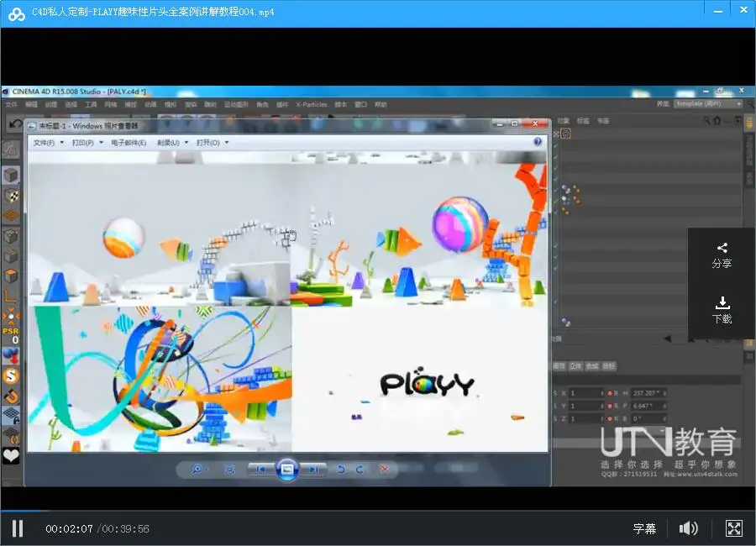Start slideshow with the round center button
The width and height of the screenshot is (756, 546).
tap(287, 470)
